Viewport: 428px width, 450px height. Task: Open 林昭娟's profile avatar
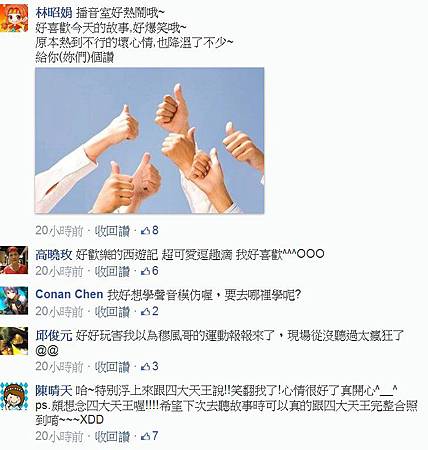pos(14,19)
